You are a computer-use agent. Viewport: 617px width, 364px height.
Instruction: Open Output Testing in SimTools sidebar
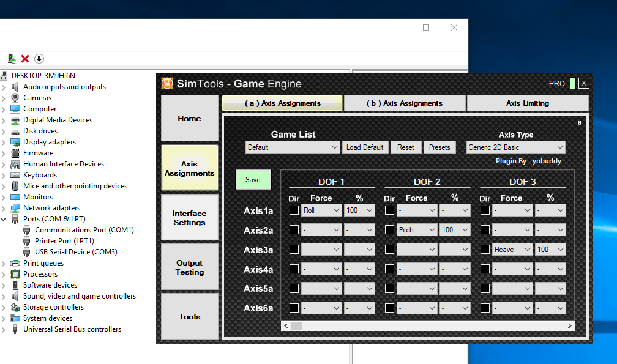(189, 267)
